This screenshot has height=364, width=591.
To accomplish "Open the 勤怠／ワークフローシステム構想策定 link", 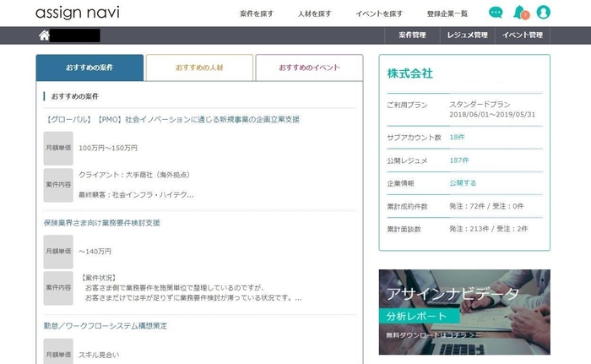I will (106, 326).
